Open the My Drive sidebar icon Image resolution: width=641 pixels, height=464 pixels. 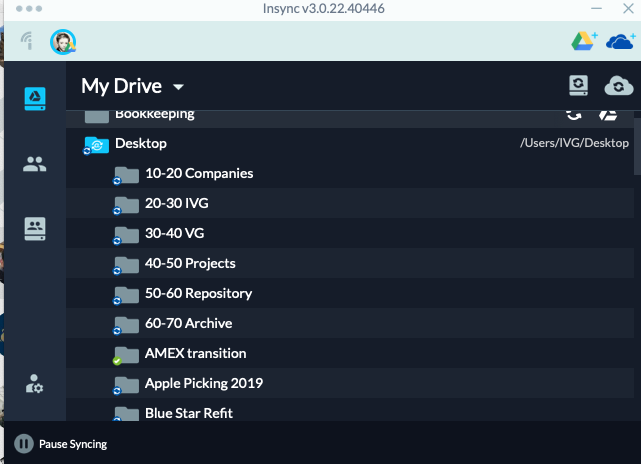[35, 99]
